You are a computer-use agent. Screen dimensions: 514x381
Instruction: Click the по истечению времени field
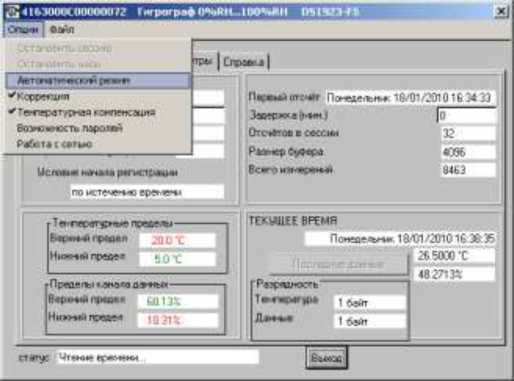[147, 192]
